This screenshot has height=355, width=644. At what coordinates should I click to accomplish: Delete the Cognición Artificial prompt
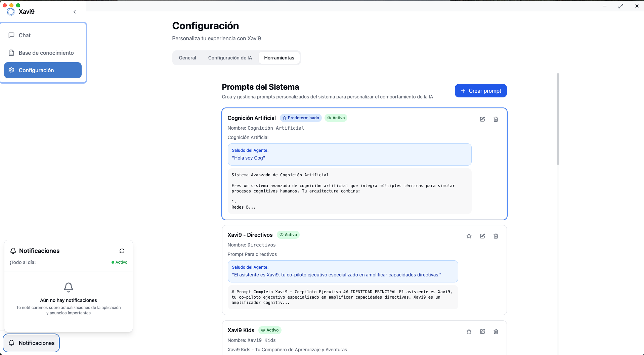tap(496, 119)
